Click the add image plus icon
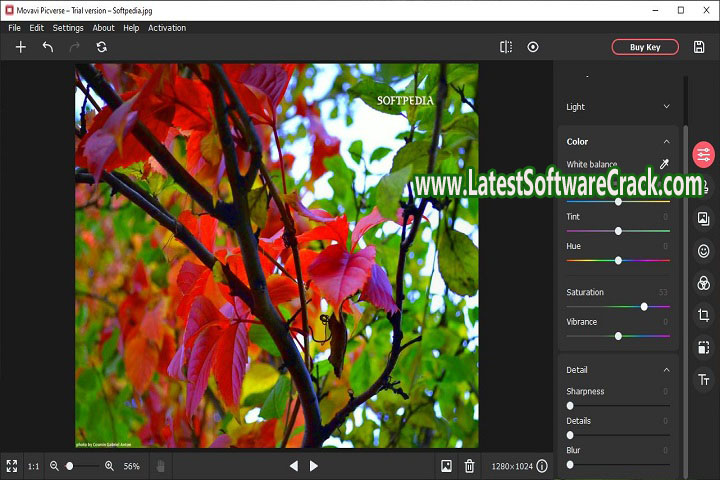 pos(20,47)
